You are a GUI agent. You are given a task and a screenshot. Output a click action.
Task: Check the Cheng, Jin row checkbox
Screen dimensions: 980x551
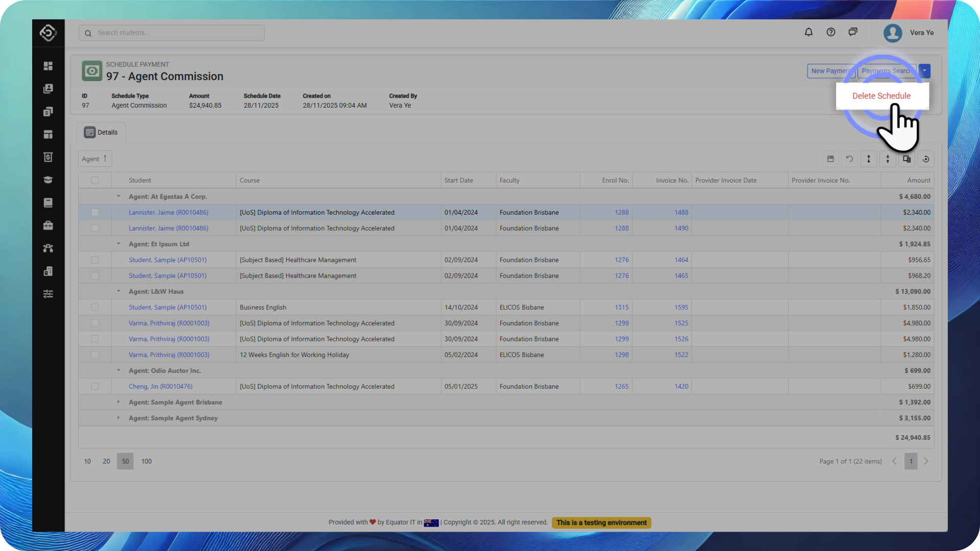95,386
